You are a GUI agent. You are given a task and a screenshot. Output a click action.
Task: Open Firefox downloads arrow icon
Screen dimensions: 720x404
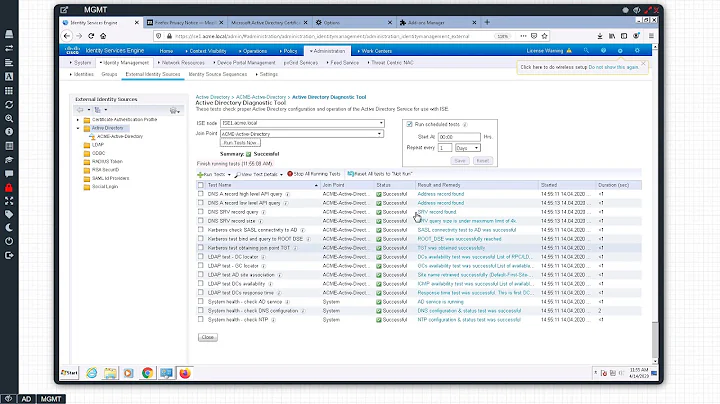(x=600, y=36)
